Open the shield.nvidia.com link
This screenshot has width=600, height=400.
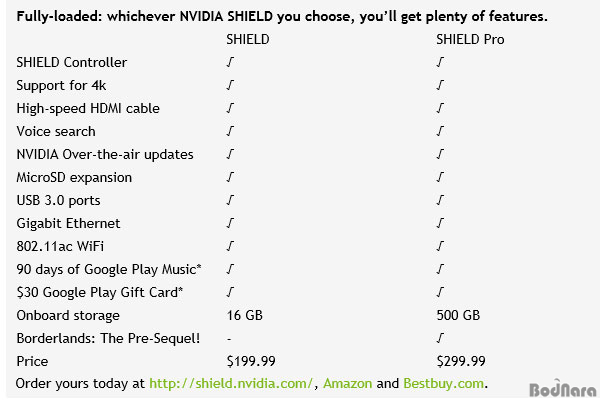pyautogui.click(x=231, y=384)
